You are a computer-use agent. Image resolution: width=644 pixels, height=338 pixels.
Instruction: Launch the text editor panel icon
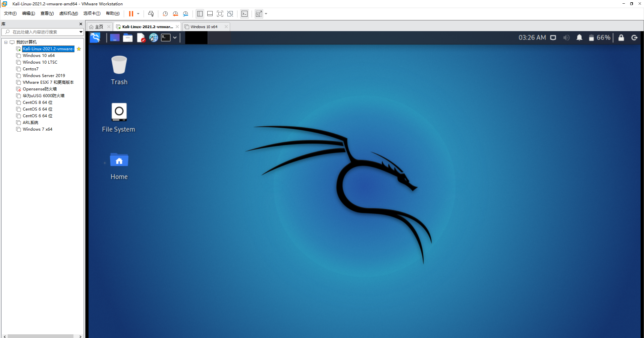(x=141, y=38)
